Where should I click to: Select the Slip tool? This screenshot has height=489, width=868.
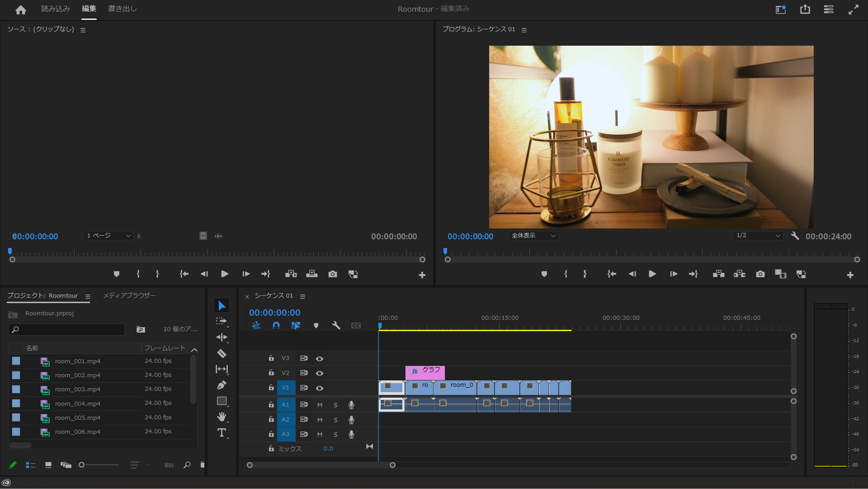coord(222,369)
